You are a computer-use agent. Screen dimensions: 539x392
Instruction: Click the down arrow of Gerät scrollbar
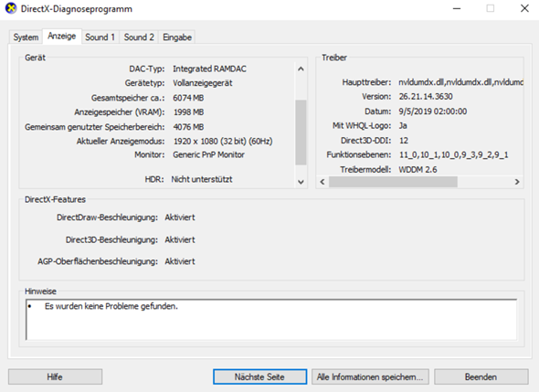301,182
